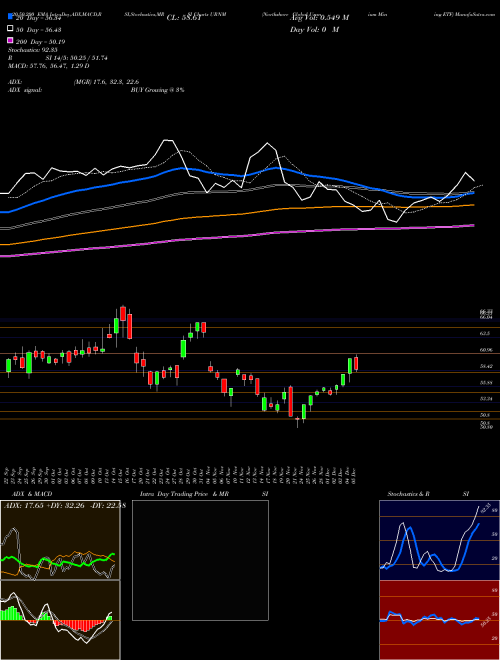Click the blue 20 Day legend swatch
Image resolution: width=500 pixels, height=660 pixels.
pyautogui.click(x=10, y=16)
